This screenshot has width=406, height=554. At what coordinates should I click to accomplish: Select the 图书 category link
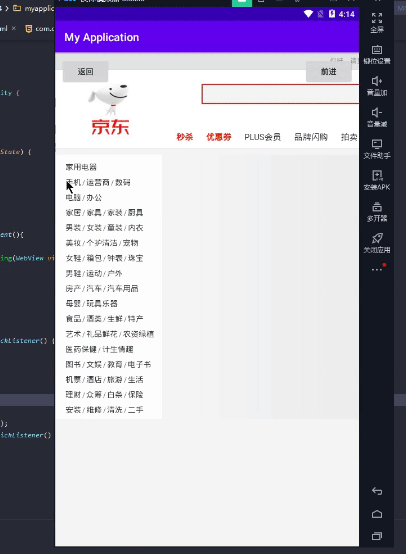73,364
